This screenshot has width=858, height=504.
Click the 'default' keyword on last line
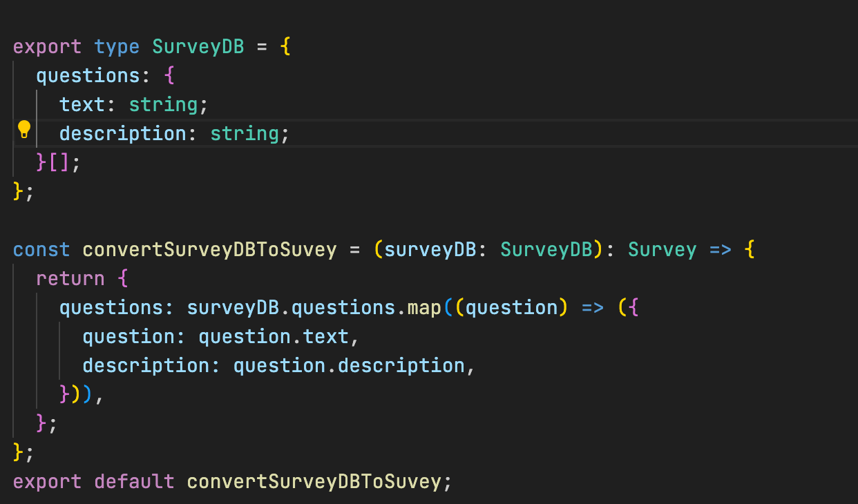[x=134, y=481]
